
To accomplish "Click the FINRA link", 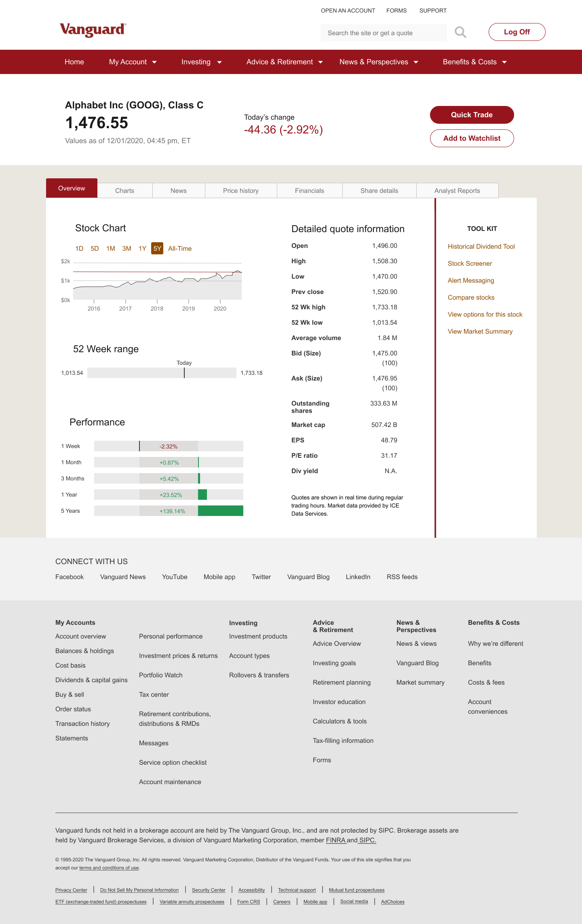I will 335,840.
